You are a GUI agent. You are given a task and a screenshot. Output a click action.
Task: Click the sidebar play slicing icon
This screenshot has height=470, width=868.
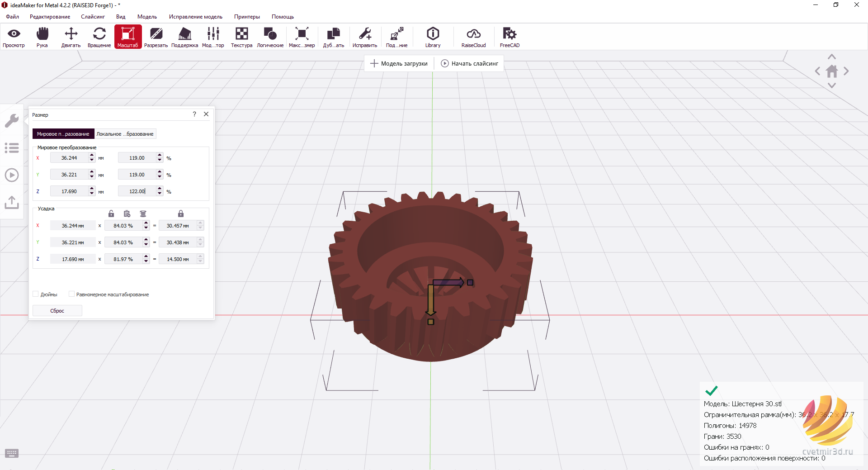[x=12, y=175]
